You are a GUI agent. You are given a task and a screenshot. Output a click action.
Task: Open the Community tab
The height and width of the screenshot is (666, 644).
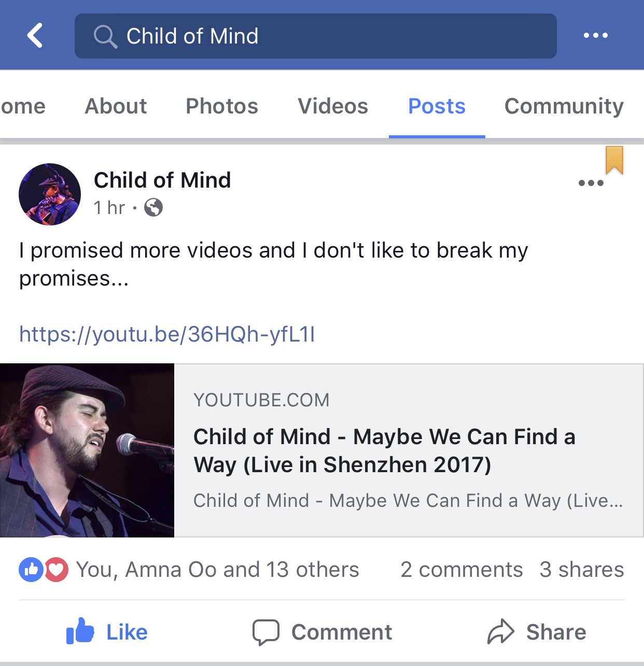click(564, 106)
